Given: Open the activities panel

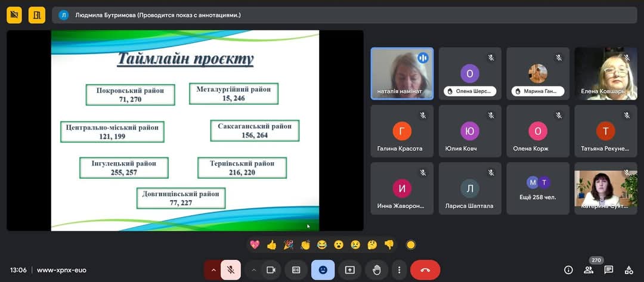Looking at the screenshot, I should [x=628, y=270].
